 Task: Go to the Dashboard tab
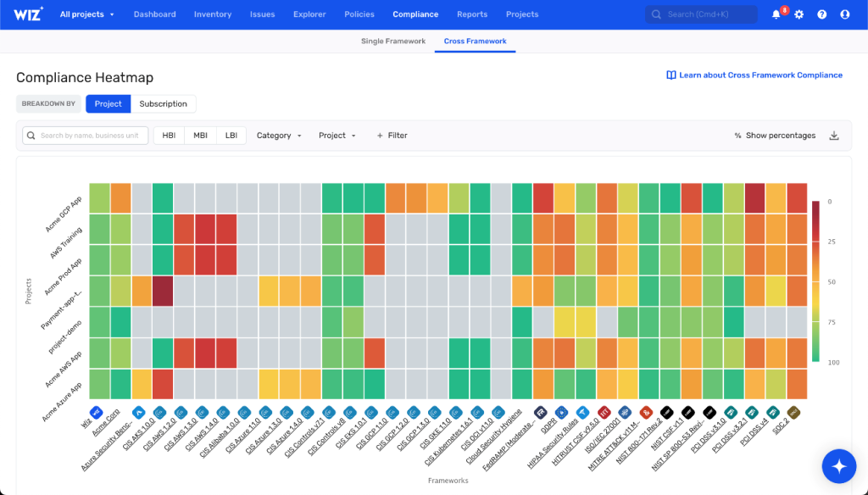click(154, 14)
